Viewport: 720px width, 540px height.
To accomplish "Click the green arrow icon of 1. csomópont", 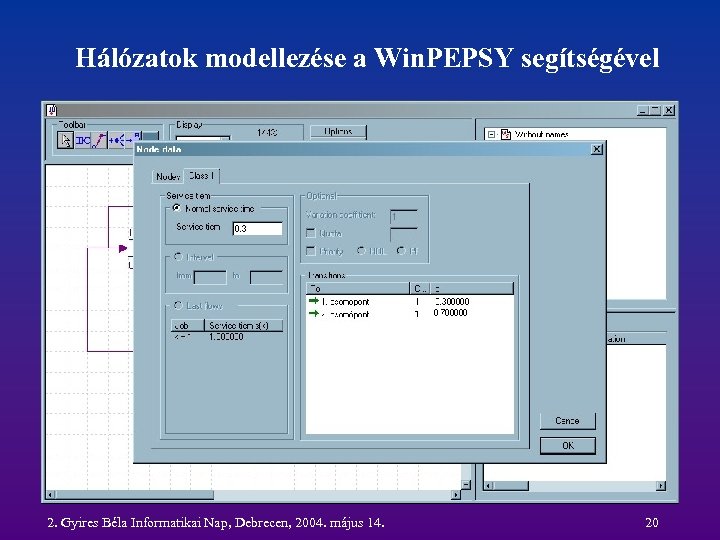I will [314, 301].
